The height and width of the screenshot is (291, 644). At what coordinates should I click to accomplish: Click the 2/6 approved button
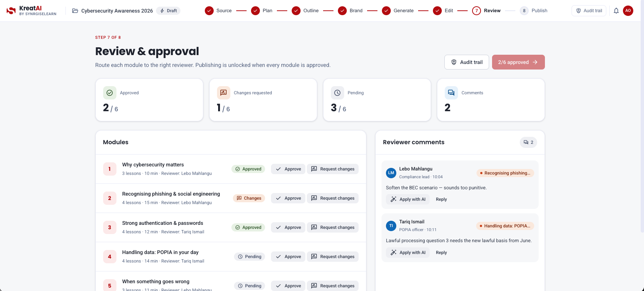(518, 62)
